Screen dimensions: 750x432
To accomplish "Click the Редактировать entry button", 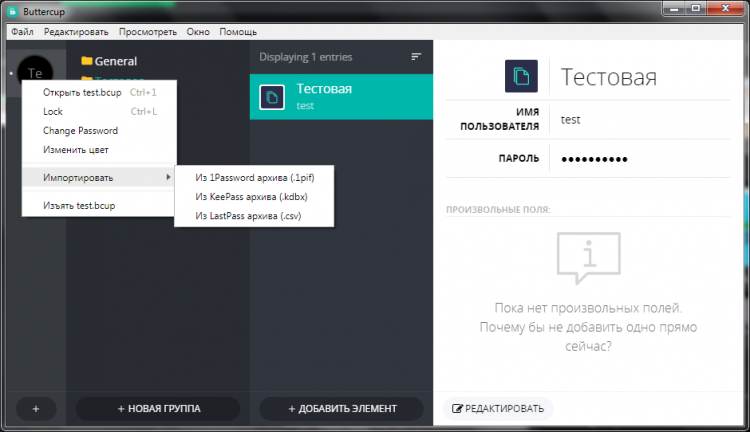I will click(x=498, y=409).
